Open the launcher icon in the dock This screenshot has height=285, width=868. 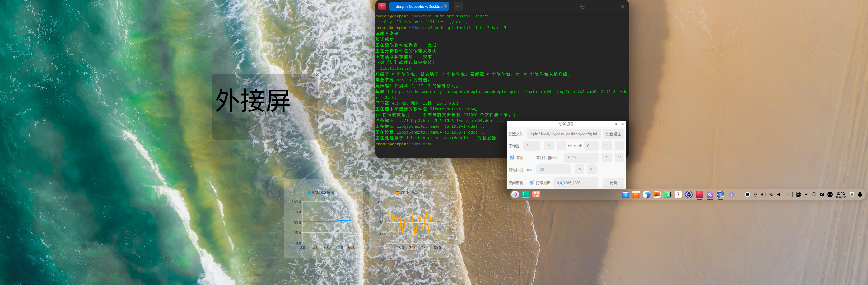point(515,194)
